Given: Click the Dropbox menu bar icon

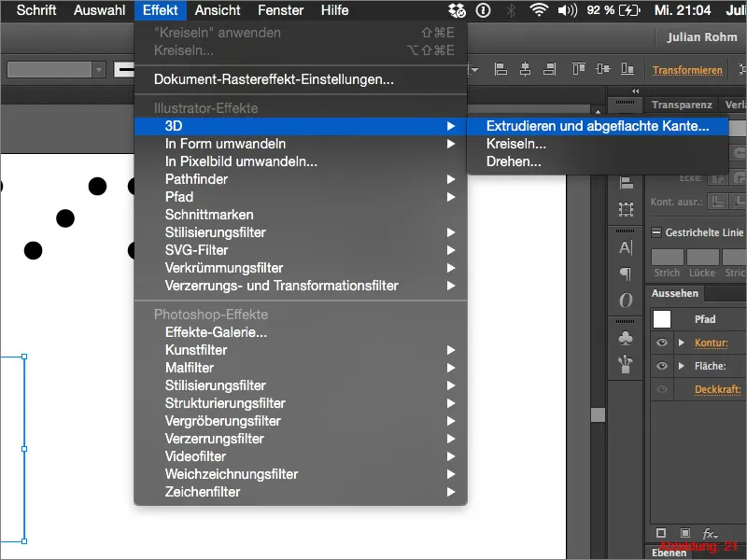Looking at the screenshot, I should (x=457, y=10).
